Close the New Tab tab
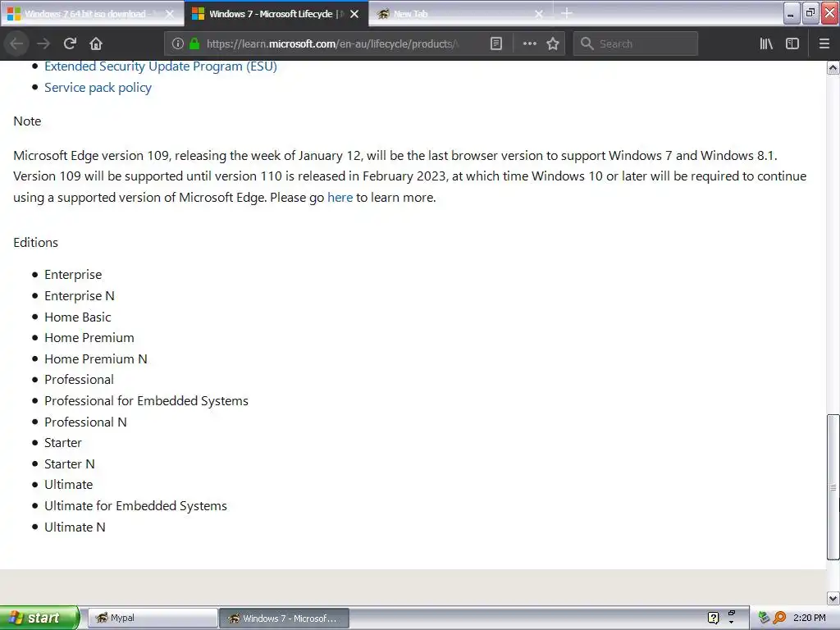Screen dimensions: 840x630 pyautogui.click(x=539, y=14)
